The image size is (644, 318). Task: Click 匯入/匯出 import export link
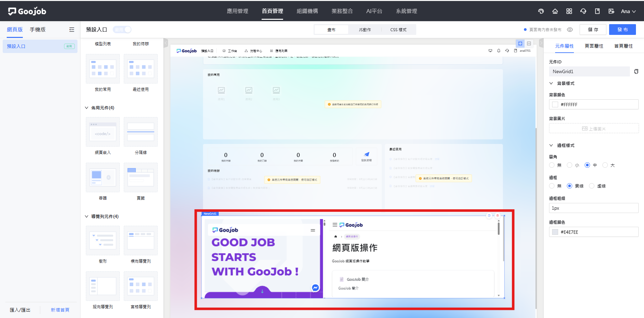point(20,310)
